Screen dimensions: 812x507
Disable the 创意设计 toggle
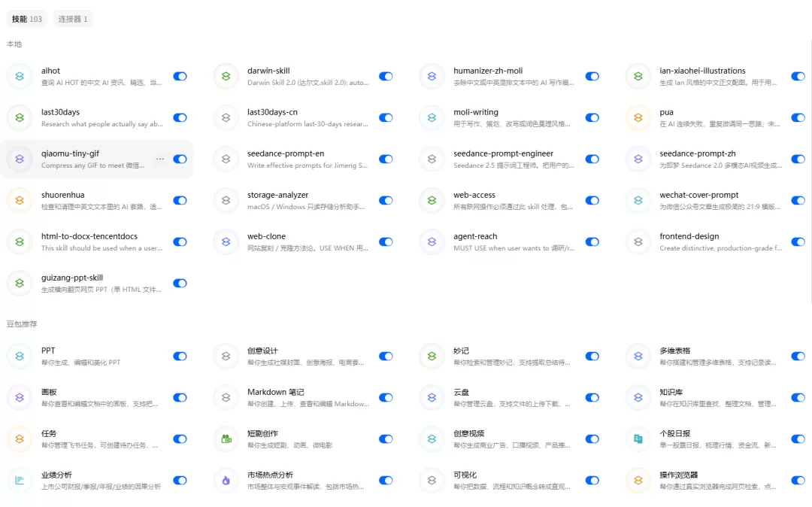pos(386,357)
